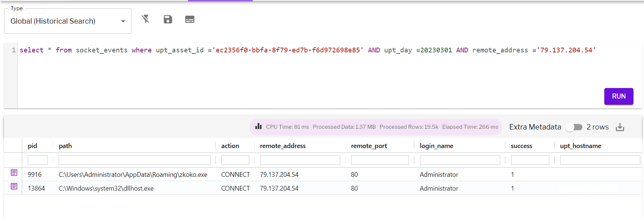Click the Elapsed Time: 266 ms statistic

pos(470,127)
